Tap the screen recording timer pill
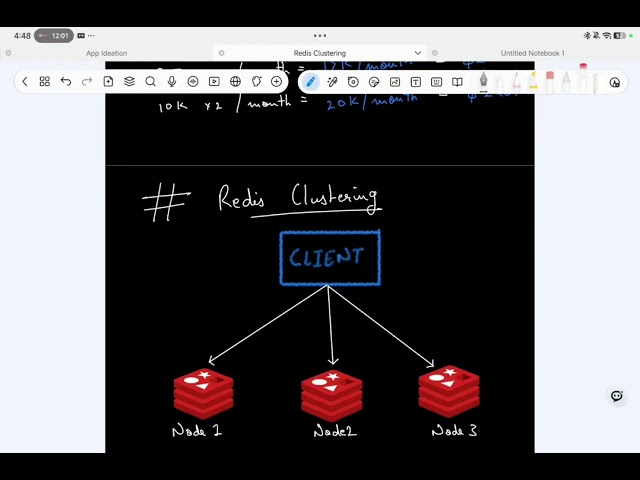This screenshot has width=640, height=480. coord(54,36)
